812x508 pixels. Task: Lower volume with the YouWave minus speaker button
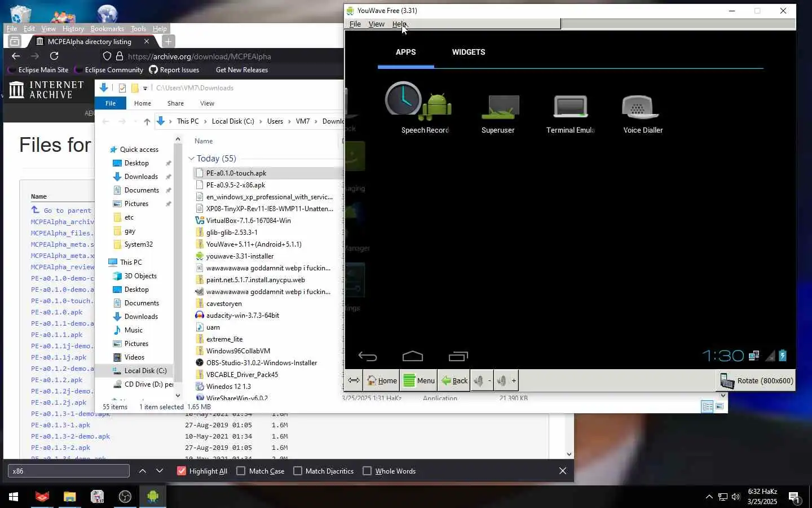(482, 380)
